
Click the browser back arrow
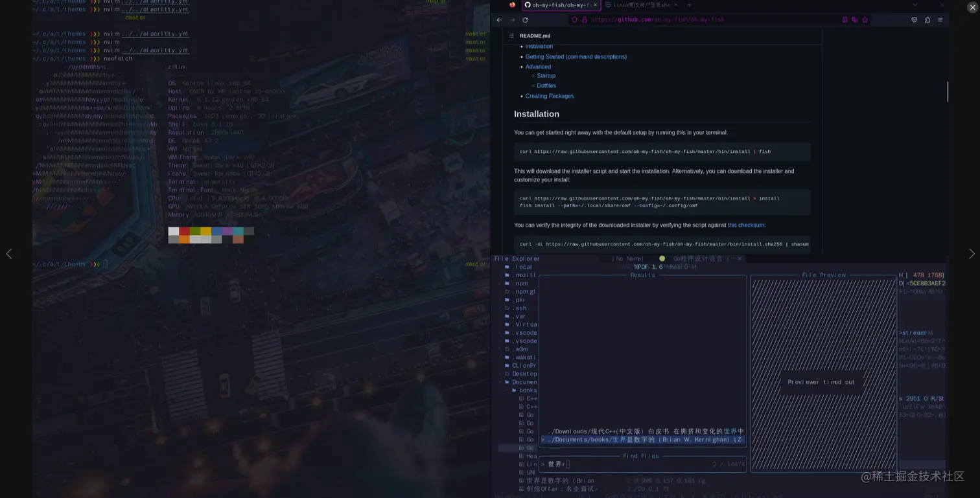click(499, 20)
